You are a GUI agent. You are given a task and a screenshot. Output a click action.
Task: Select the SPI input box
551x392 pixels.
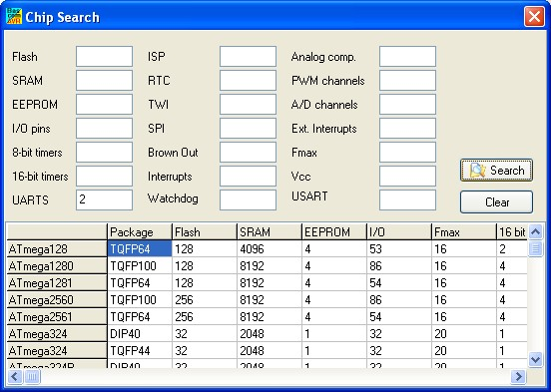[x=249, y=128]
